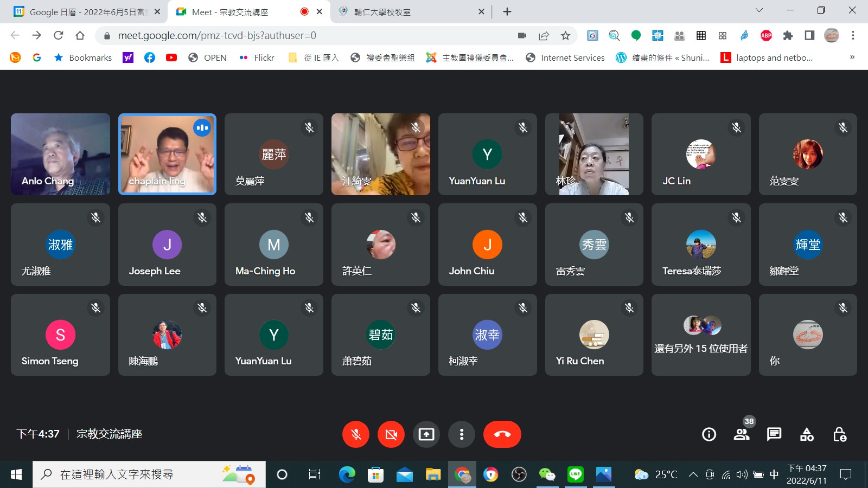Toggle Chrome side panel icon

[809, 36]
